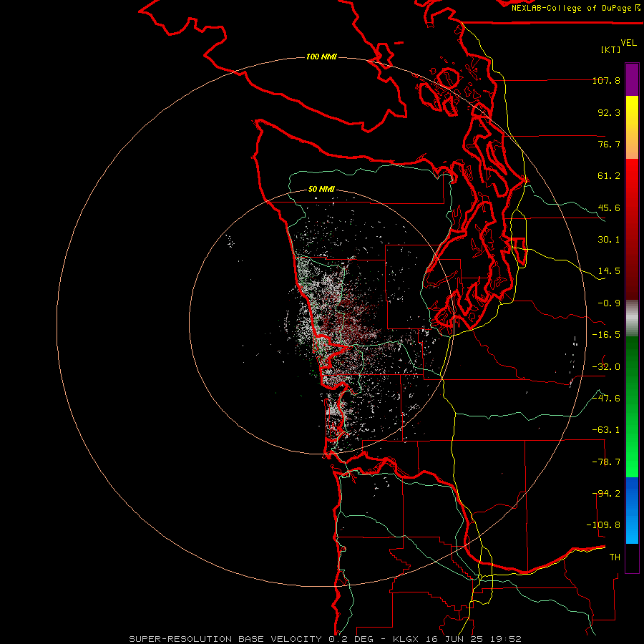Viewport: 644px width, 644px height.
Task: Click the TH legend label
Action: point(615,557)
